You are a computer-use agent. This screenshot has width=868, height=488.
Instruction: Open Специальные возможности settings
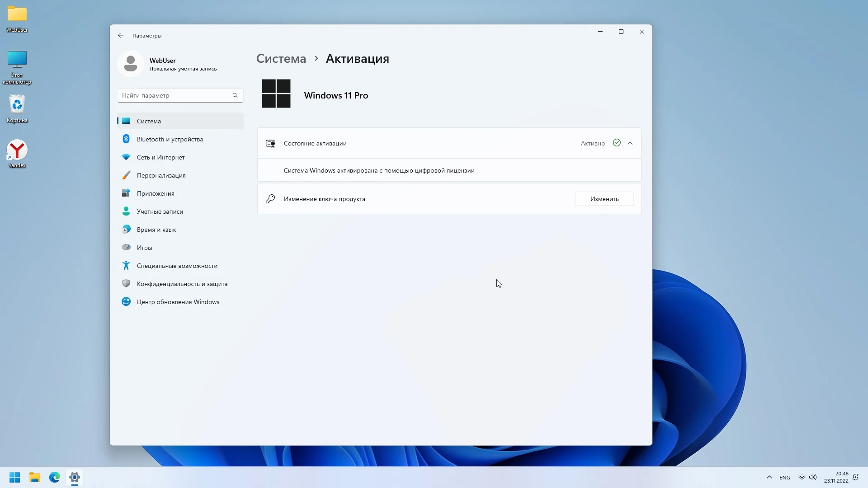(177, 266)
